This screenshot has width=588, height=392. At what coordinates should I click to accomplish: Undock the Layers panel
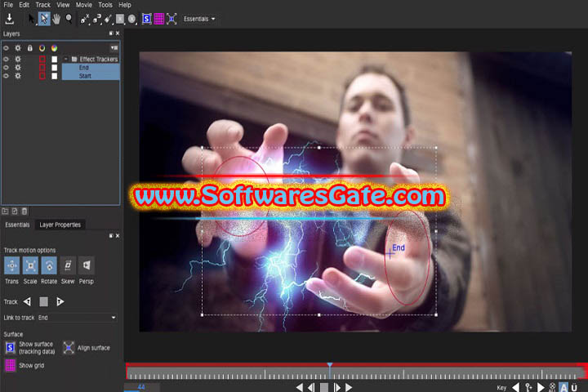(x=111, y=33)
